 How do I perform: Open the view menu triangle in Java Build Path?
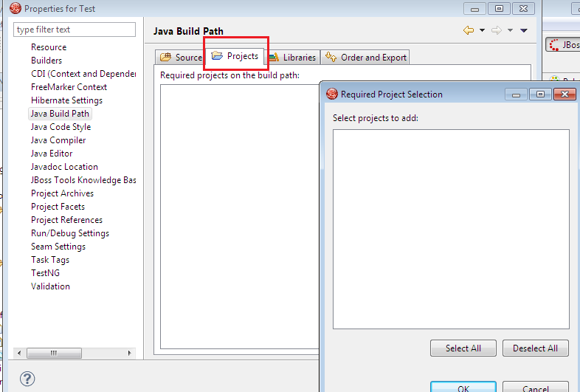click(x=524, y=30)
